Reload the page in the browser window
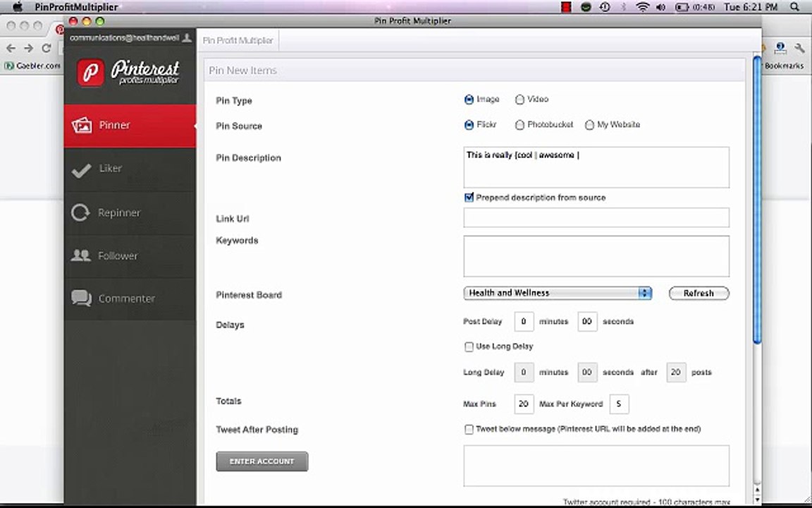The height and width of the screenshot is (508, 812). click(x=46, y=48)
